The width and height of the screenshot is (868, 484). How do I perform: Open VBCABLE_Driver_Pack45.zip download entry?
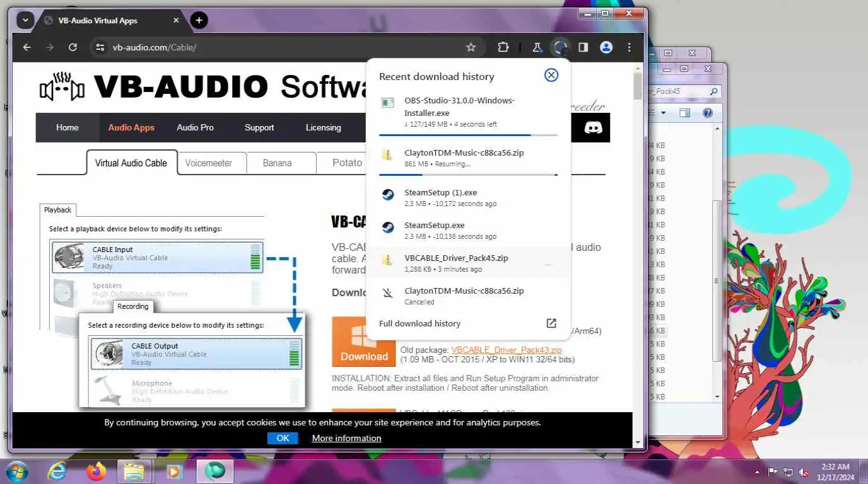(468, 263)
